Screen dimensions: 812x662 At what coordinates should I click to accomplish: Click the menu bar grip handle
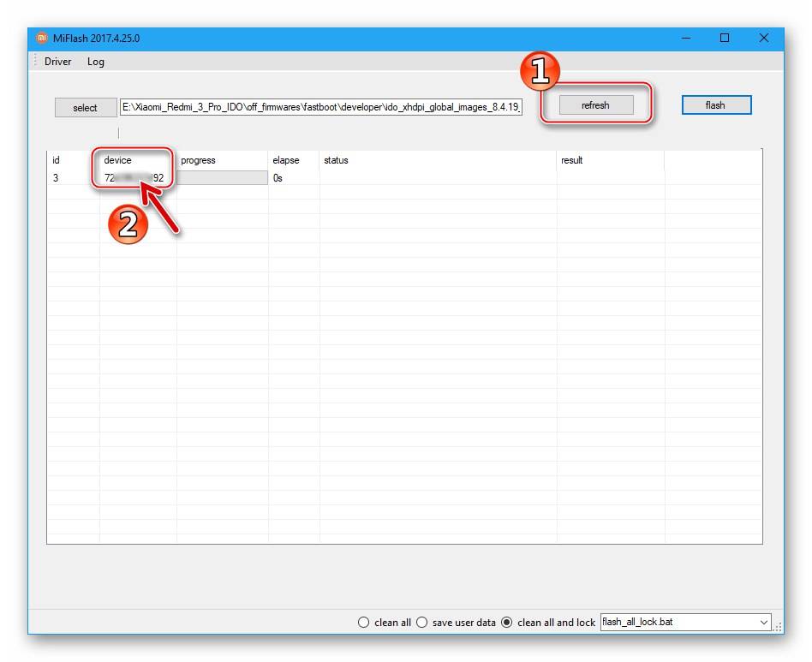pyautogui.click(x=35, y=60)
